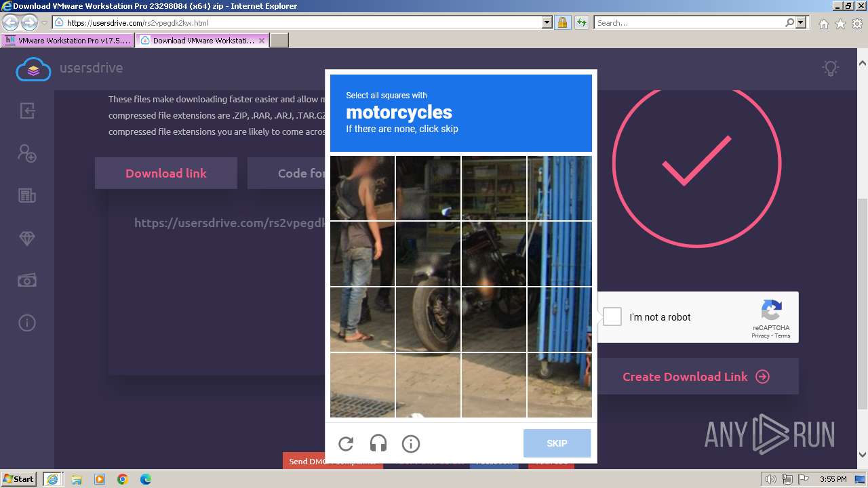Open Chrome from the taskbar
Viewport: 868px width, 488px height.
(123, 479)
